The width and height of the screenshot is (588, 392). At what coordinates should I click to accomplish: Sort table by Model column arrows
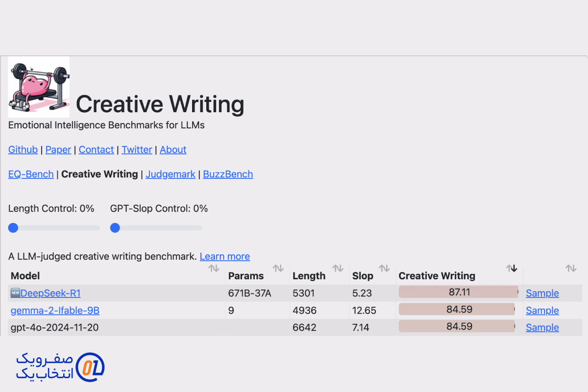(x=214, y=268)
